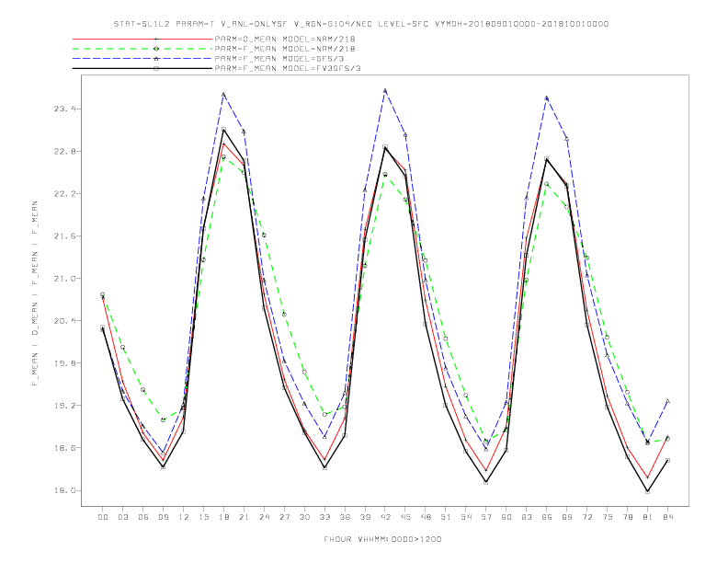The height and width of the screenshot is (563, 728).
Task: Click the x-axis tick label 66
Action: pos(547,517)
